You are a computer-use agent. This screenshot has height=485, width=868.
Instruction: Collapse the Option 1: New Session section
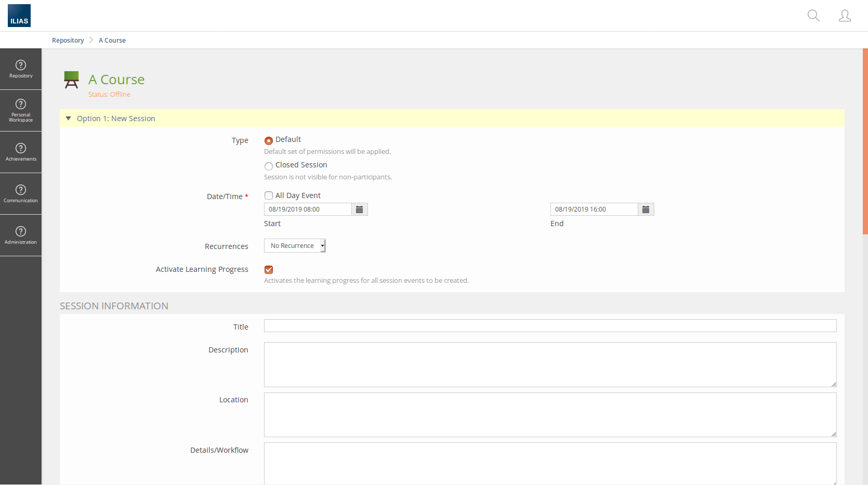pos(68,119)
